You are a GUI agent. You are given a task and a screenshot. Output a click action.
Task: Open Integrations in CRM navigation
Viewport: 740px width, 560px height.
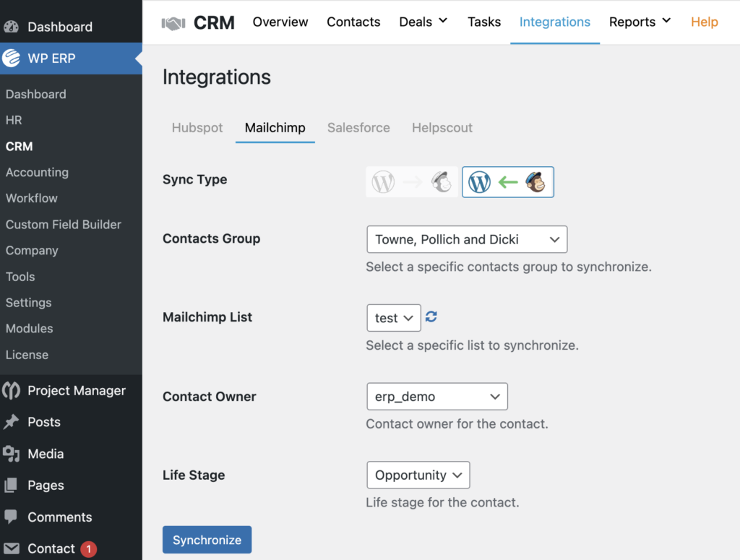pos(555,22)
